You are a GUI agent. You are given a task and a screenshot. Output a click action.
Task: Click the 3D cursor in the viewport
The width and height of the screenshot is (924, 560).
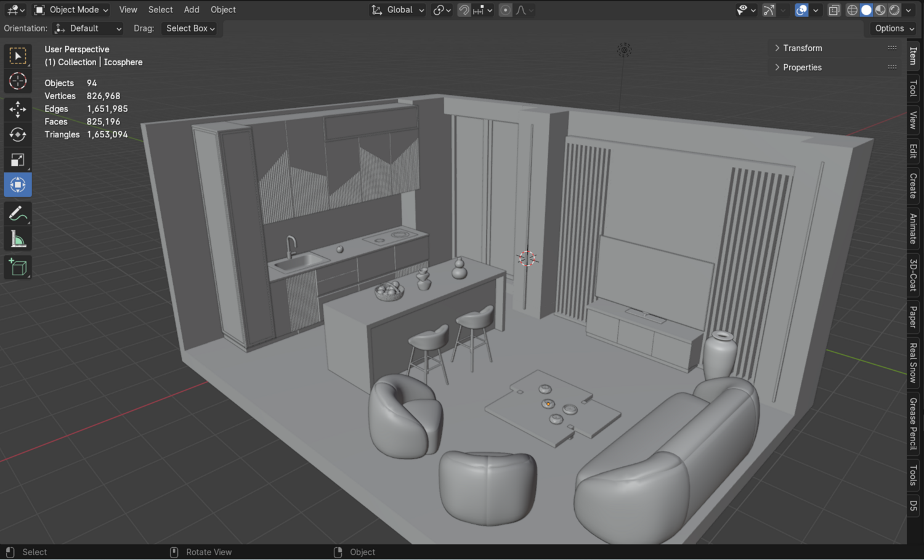(x=527, y=258)
